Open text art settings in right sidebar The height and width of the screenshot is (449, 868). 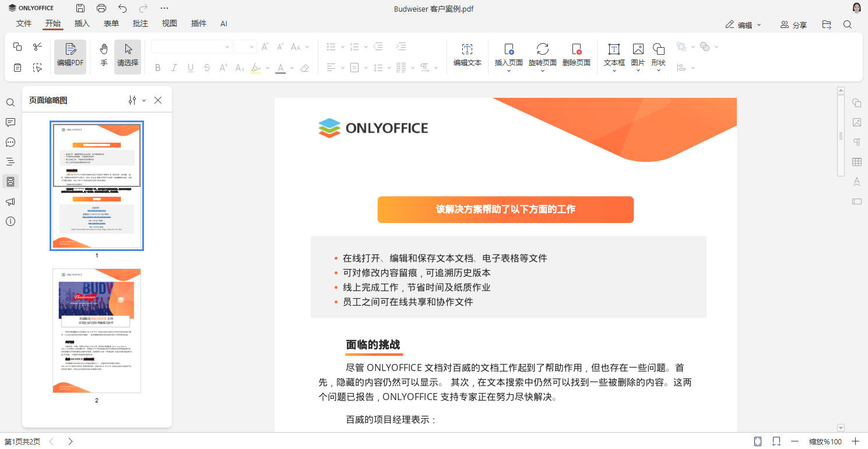coord(857,182)
